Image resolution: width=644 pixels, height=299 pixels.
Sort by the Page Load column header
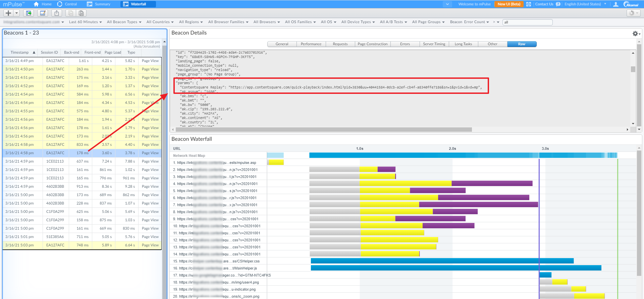coord(113,52)
